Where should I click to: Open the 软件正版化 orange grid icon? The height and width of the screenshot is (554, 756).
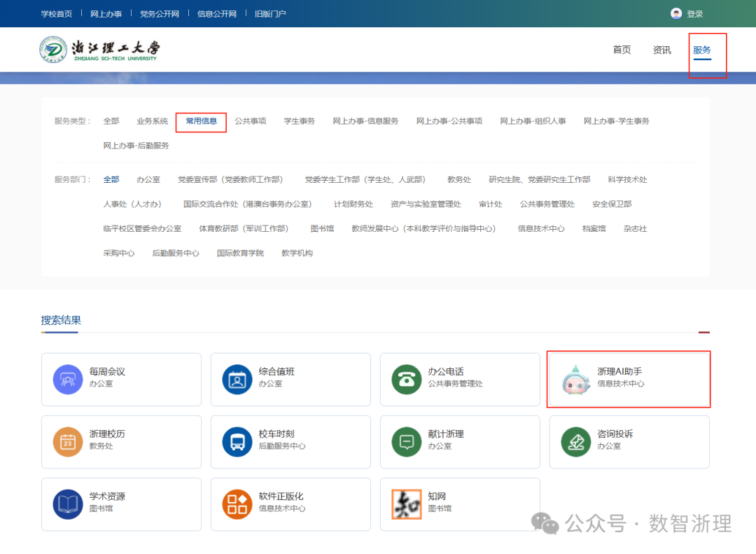pyautogui.click(x=237, y=504)
